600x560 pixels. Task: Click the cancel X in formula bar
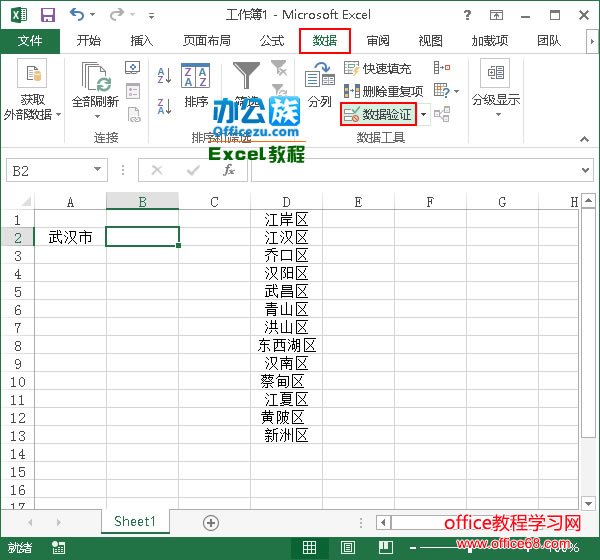(157, 170)
